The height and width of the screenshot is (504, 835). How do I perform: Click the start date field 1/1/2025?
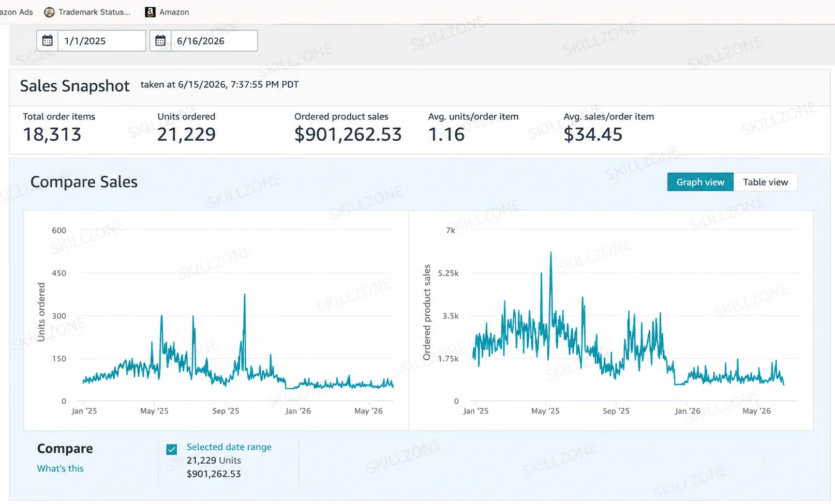101,41
